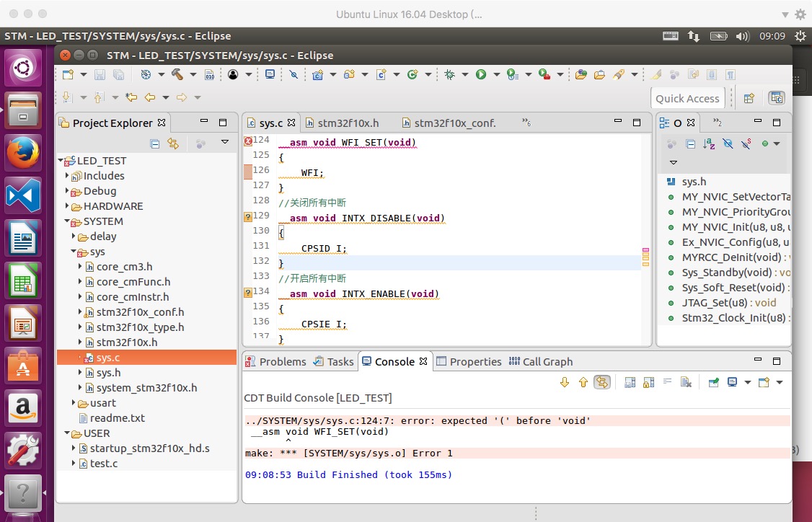812x522 pixels.
Task: Expand the delay folder
Action: tap(74, 236)
